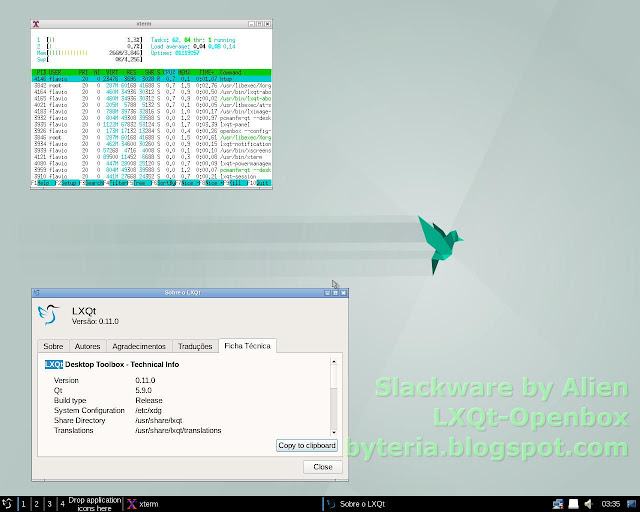This screenshot has height=512, width=640.
Task: Click the Technical Info vertical scrollbar handle
Action: click(x=334, y=377)
